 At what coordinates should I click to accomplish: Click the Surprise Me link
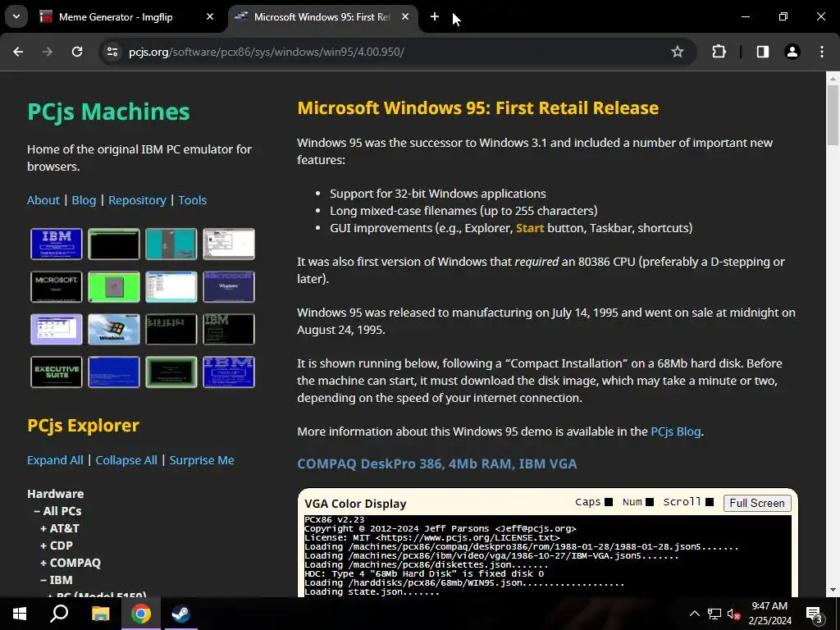[x=202, y=460]
